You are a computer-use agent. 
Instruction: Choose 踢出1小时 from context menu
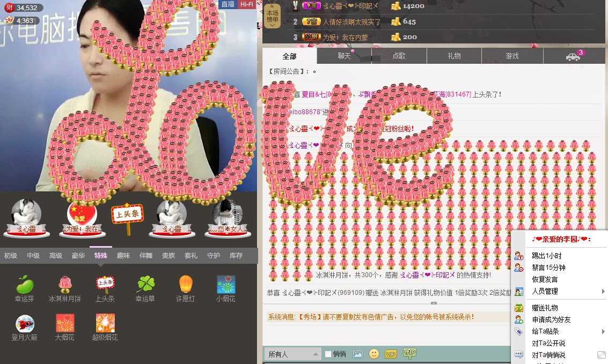(x=546, y=256)
